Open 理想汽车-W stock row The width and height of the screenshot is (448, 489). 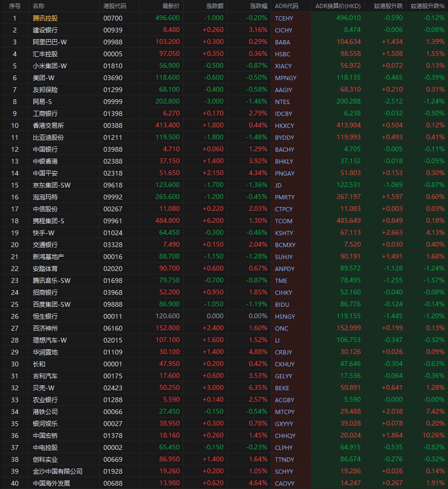[224, 340]
